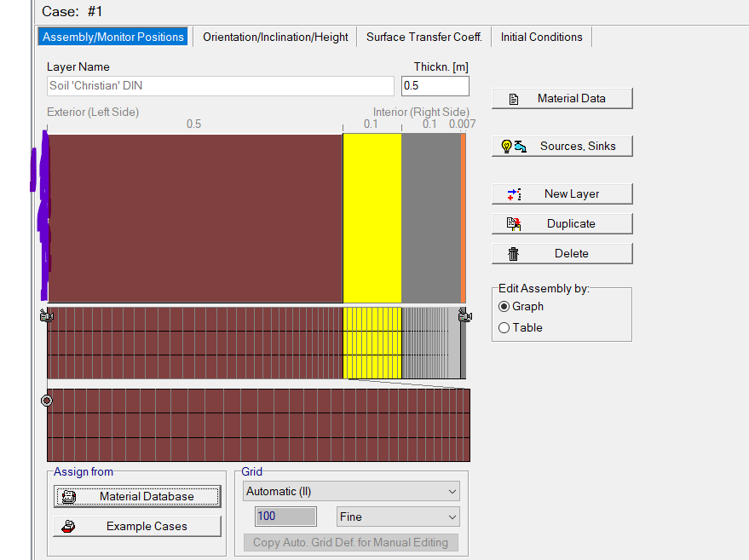Viewport: 749px width, 560px height.
Task: Switch to Orientation/Inclination/Height tab
Action: point(275,38)
